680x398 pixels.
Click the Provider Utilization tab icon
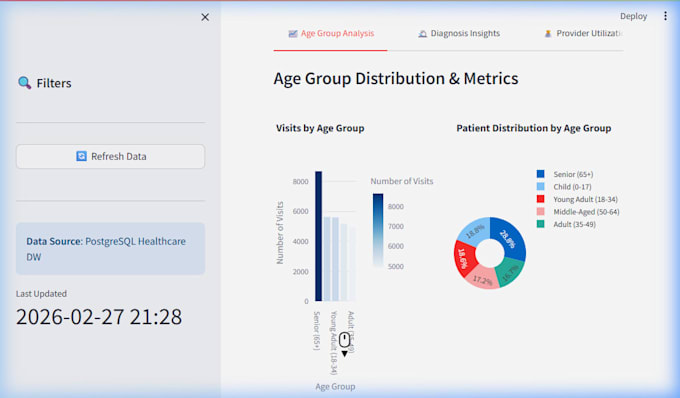[x=548, y=33]
